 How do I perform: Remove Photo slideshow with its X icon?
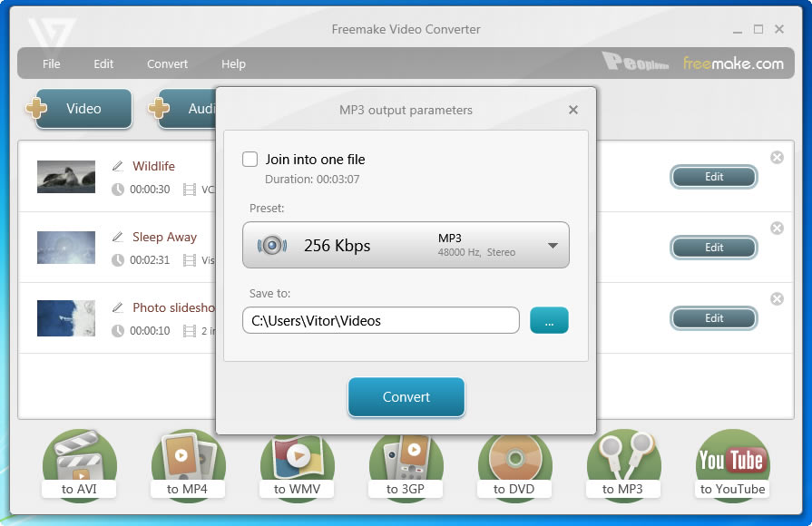(777, 298)
